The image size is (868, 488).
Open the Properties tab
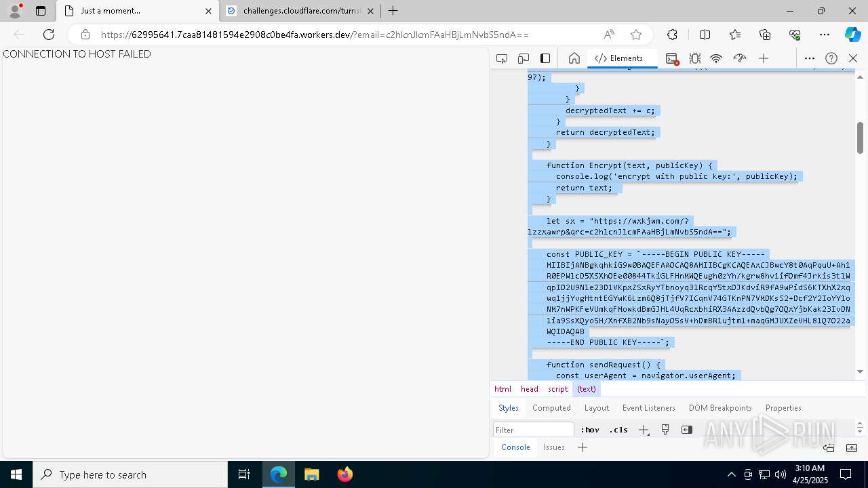[x=783, y=408]
